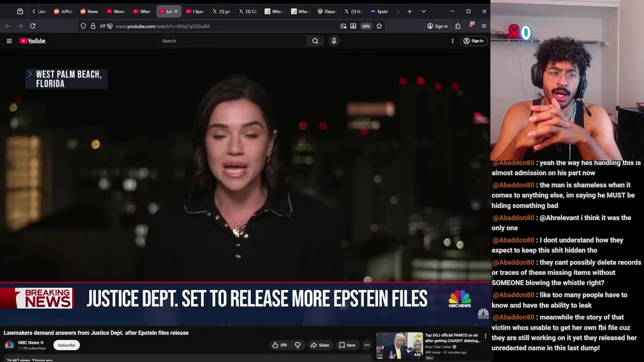Go back with browser back arrow
This screenshot has width=644, height=362.
pyautogui.click(x=8, y=26)
